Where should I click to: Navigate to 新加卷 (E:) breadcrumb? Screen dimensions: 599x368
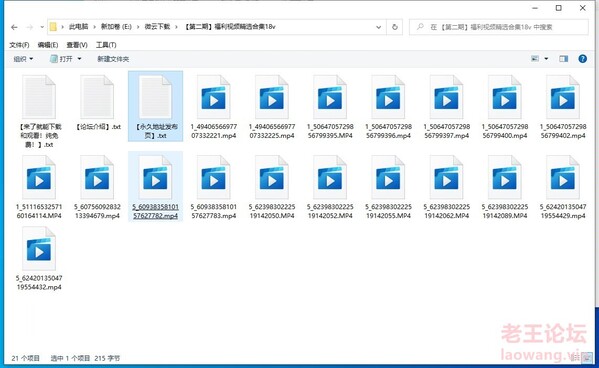click(116, 27)
